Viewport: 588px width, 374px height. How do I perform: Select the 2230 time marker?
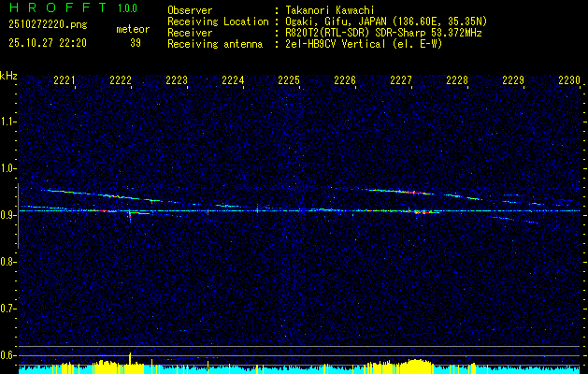pos(568,81)
